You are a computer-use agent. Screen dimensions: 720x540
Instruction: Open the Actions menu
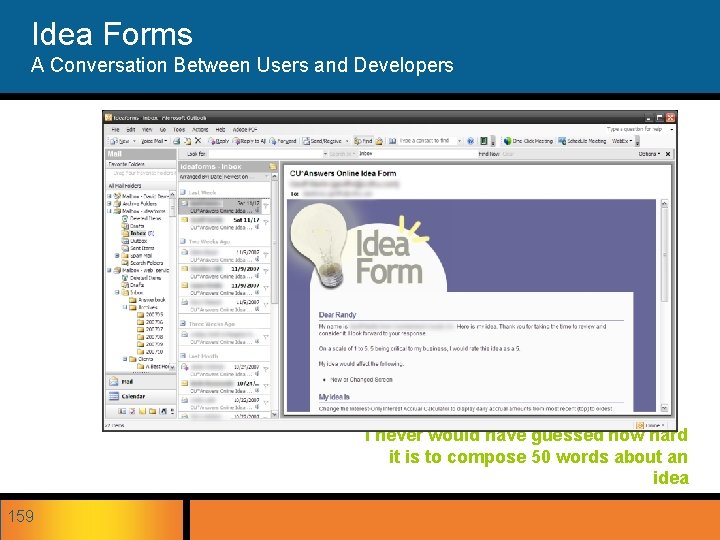tap(200, 130)
